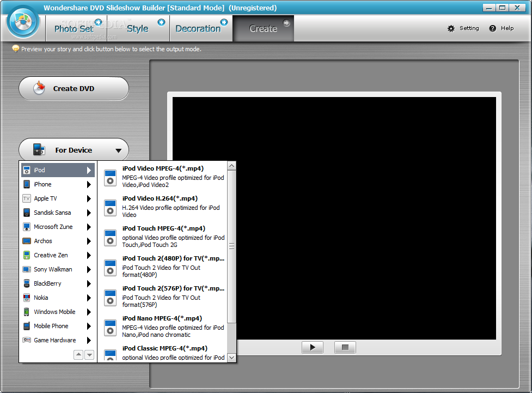This screenshot has height=393, width=532.
Task: Select iPod Video MPEG-4(*.mp4) profile text
Action: pos(163,168)
